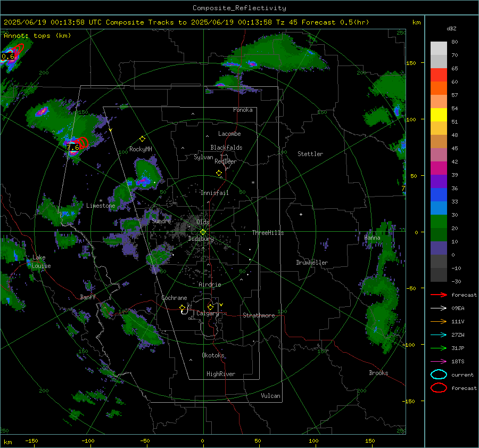Select the yellow diamond marker near Cochrane

coord(183,307)
